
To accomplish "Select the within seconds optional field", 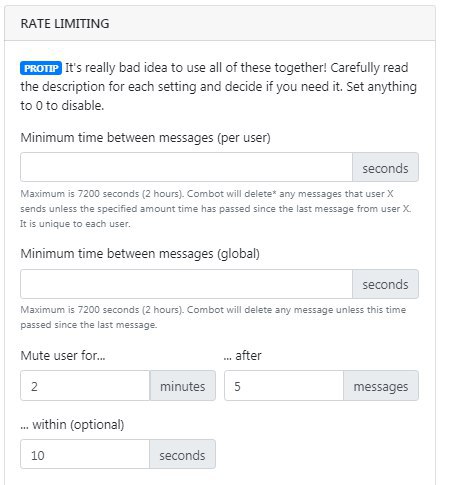I will [85, 454].
